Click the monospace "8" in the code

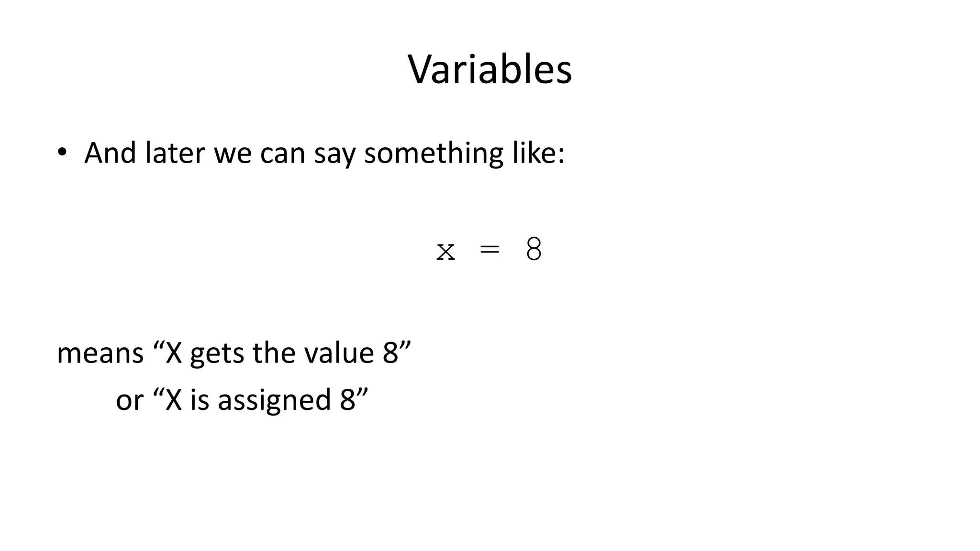tap(534, 250)
